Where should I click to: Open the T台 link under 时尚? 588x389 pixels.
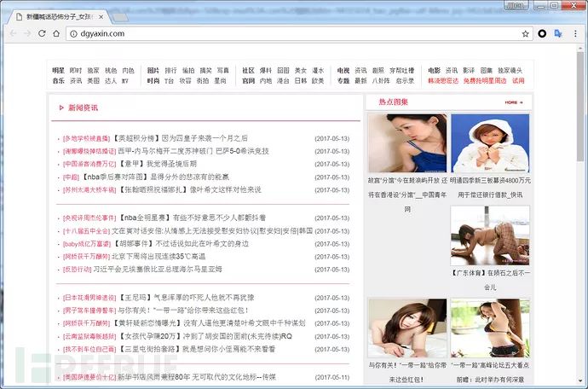point(169,80)
